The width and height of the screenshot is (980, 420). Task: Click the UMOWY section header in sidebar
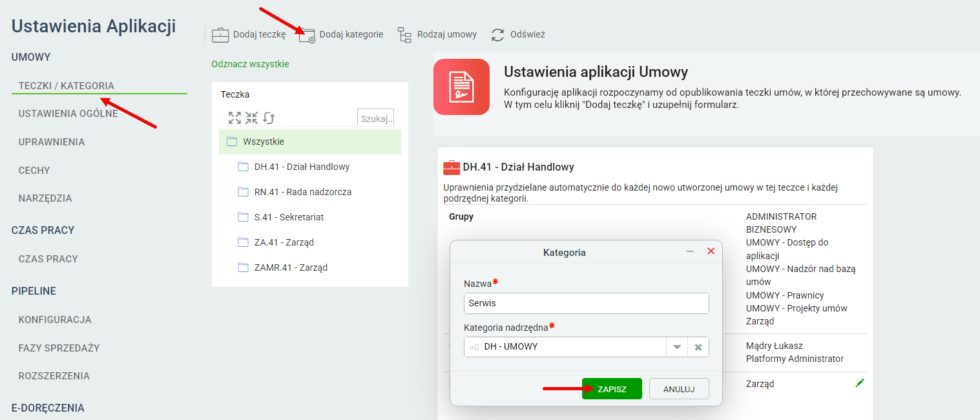point(31,58)
